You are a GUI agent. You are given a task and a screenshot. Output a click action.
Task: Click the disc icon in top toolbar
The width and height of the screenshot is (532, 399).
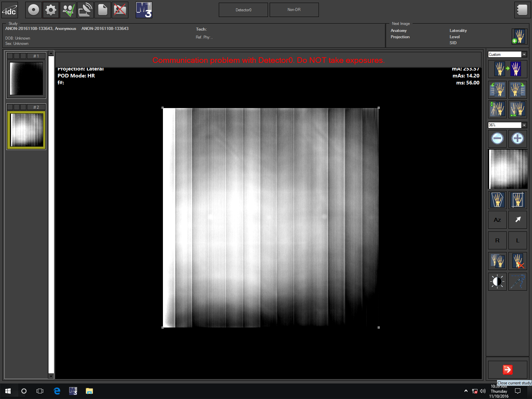[33, 10]
